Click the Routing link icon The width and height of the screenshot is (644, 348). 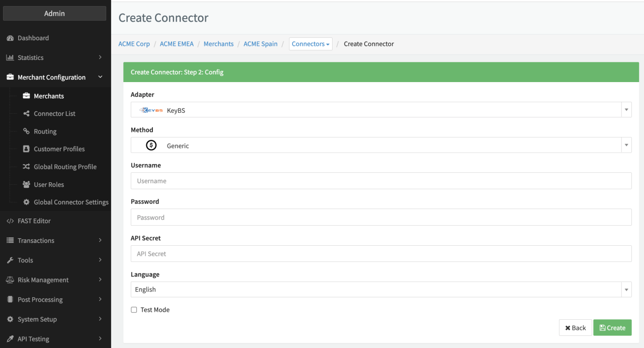(x=26, y=131)
